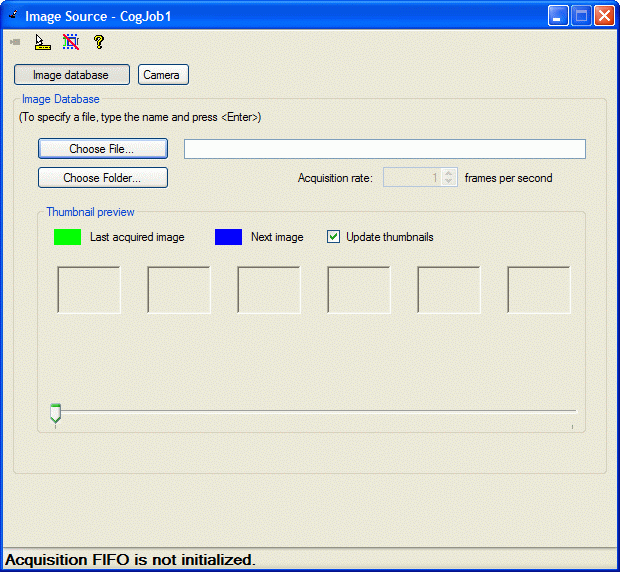Close the Image Source - CogJob1 window
The height and width of the screenshot is (572, 620).
click(x=604, y=16)
